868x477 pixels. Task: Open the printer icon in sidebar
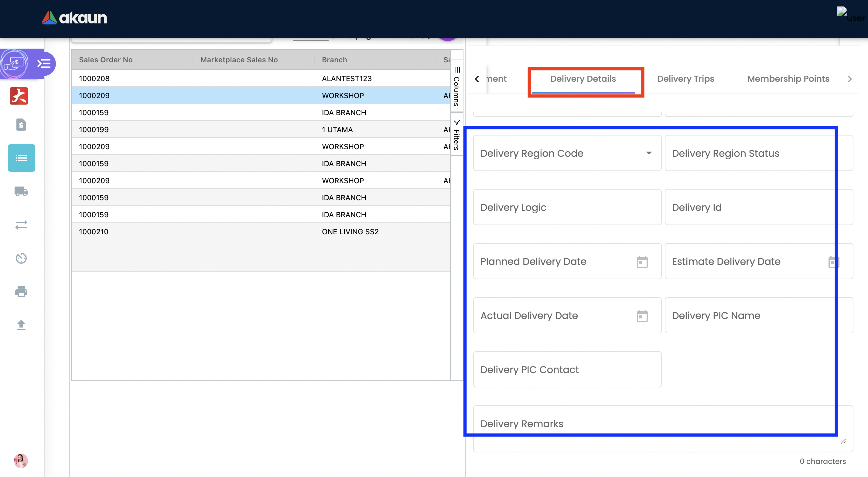click(21, 291)
